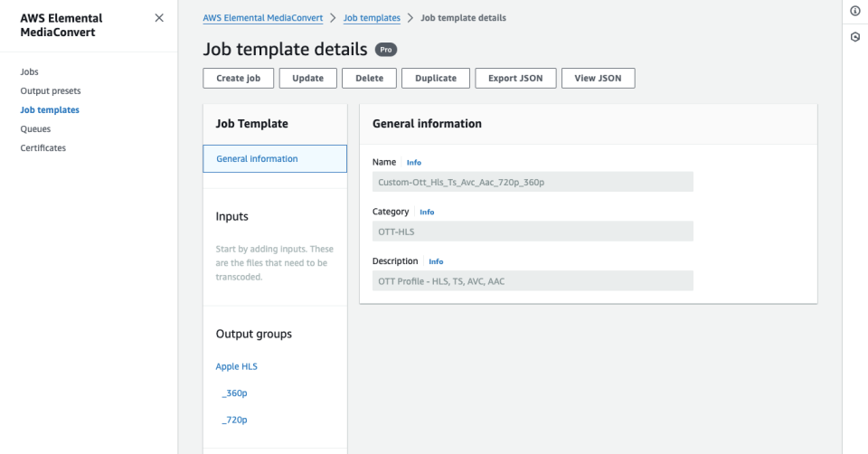
Task: Select the _720p output
Action: pyautogui.click(x=234, y=420)
